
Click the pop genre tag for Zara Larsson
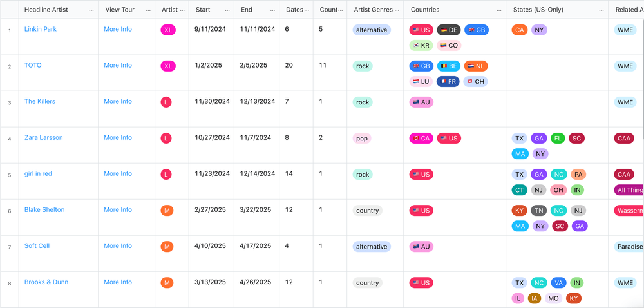[x=362, y=139]
